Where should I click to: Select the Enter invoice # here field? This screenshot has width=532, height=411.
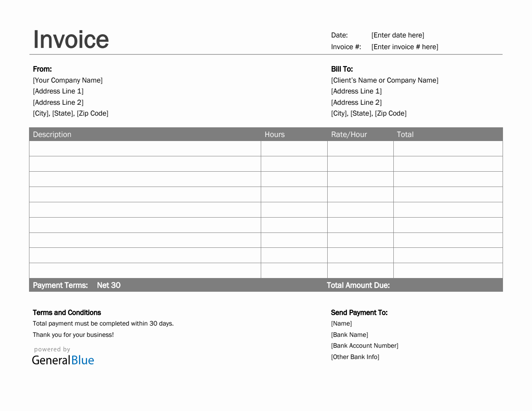click(x=405, y=47)
